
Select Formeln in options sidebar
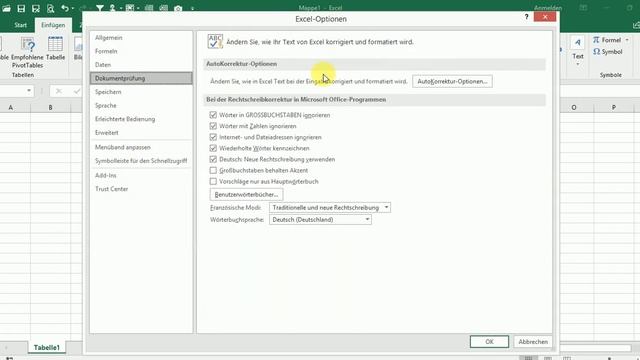[141, 51]
